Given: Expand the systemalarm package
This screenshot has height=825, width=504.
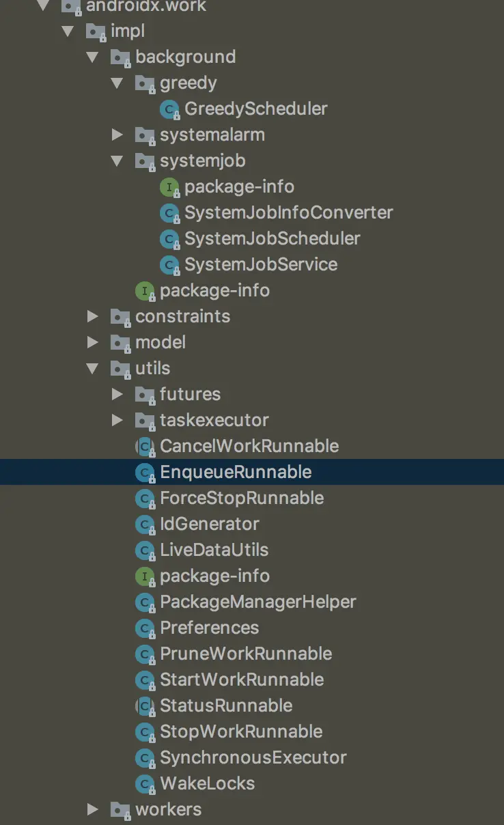Looking at the screenshot, I should coord(117,135).
